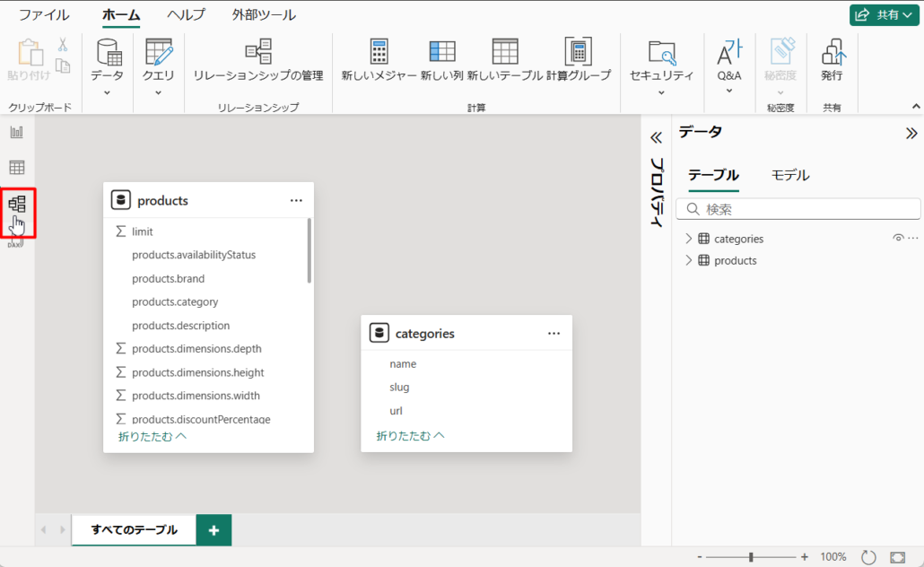Click the 共有 share button
924x567 pixels.
pyautogui.click(x=884, y=14)
